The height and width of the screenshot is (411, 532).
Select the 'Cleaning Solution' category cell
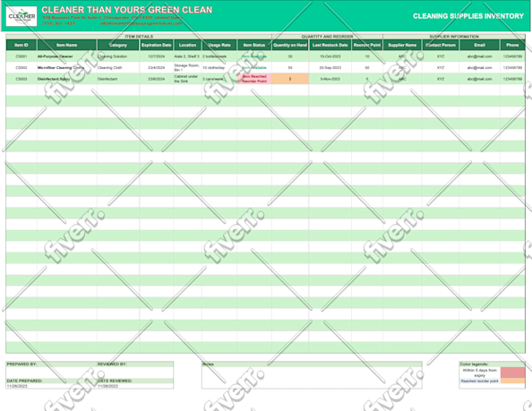(x=118, y=56)
